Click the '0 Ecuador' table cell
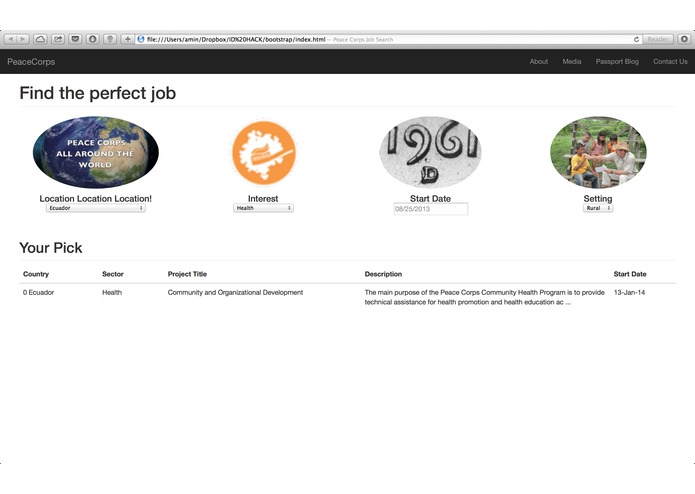695x494 pixels. (39, 292)
